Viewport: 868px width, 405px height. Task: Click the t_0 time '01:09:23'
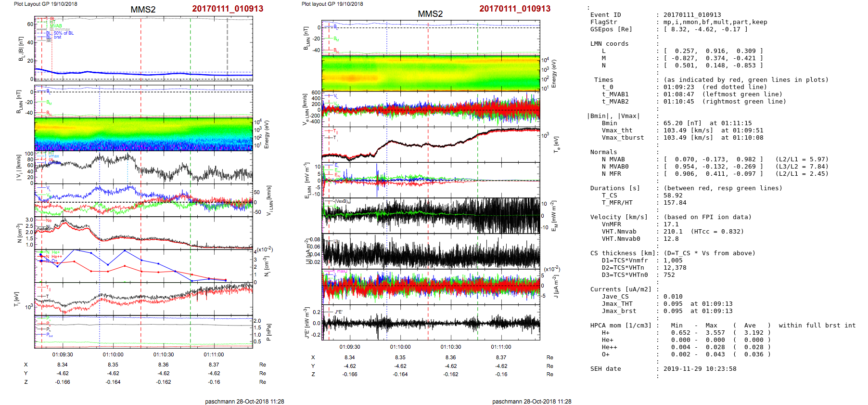tap(679, 87)
